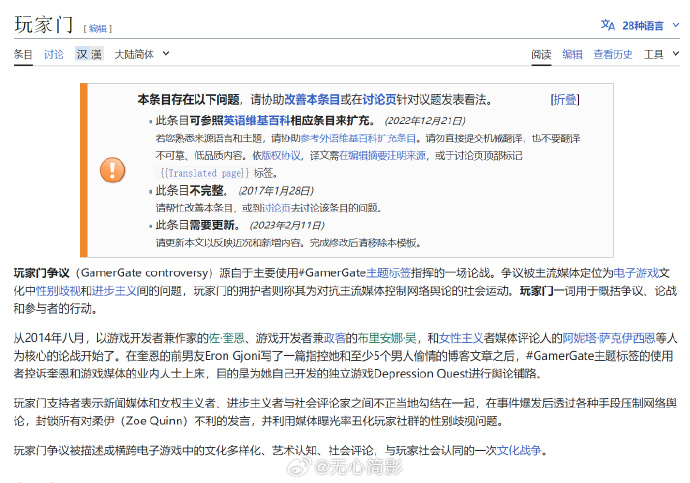This screenshot has height=483, width=690.
Task: Open the 文化战争 link
Action: (519, 450)
